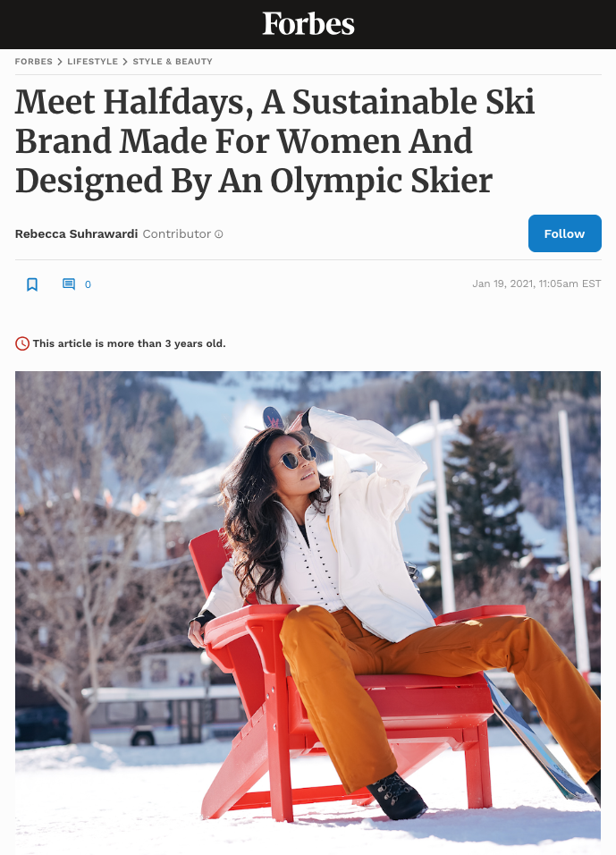Click the Meet Halfdays article headline
Screen dimensions: 616x855
tap(274, 141)
